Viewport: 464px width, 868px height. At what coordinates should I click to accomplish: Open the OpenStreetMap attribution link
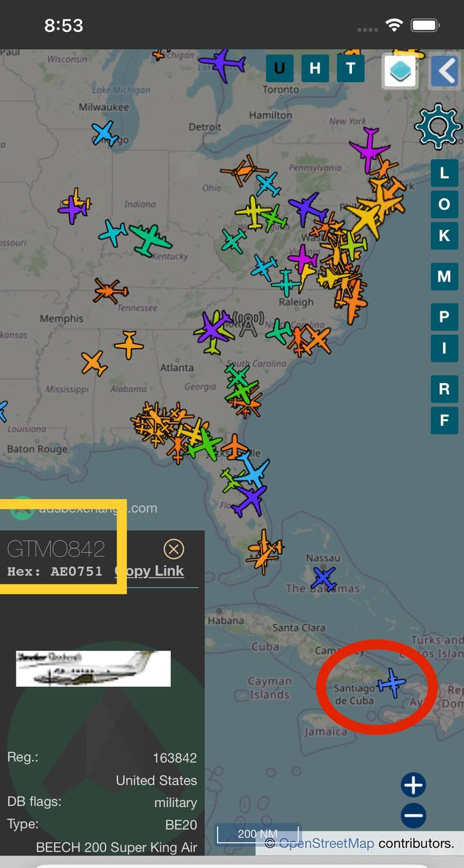326,844
